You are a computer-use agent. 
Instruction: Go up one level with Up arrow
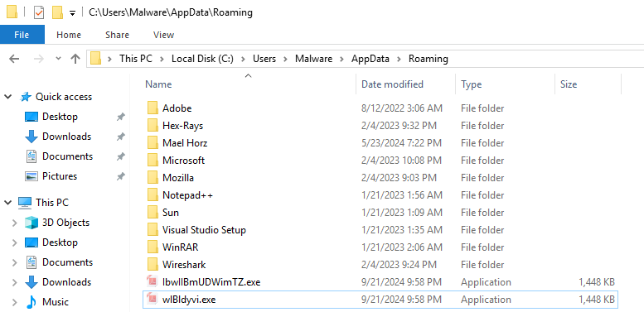point(75,59)
